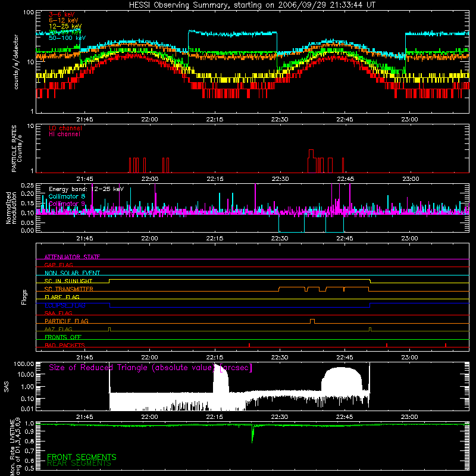
Task: Click the raised PARTICLE FLAG bump on the flag line
Action: (x=312, y=321)
